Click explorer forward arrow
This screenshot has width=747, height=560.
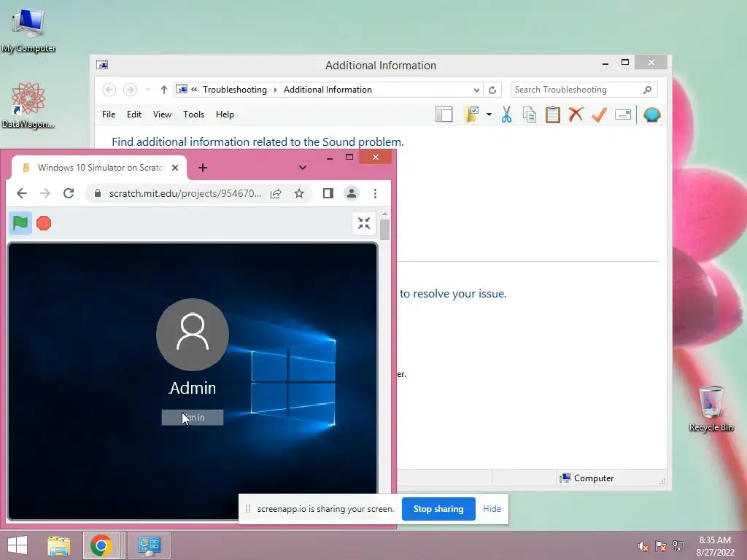click(x=130, y=90)
